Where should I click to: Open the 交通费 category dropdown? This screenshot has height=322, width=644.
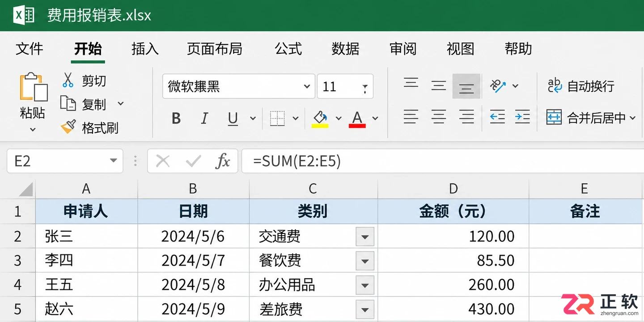coord(365,237)
